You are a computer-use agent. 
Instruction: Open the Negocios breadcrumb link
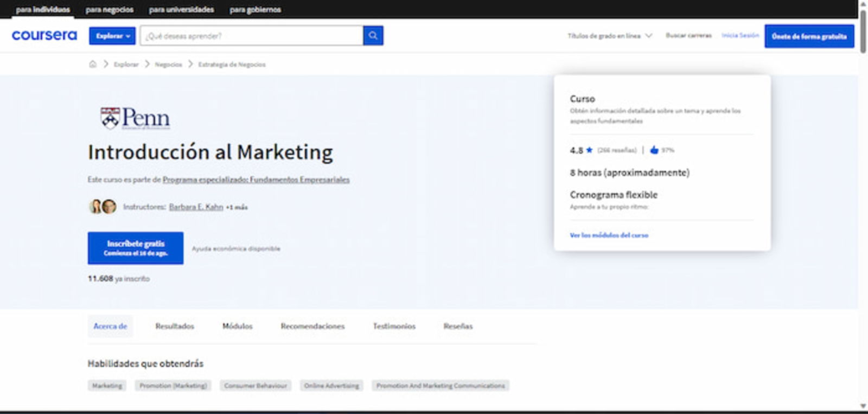(x=168, y=64)
